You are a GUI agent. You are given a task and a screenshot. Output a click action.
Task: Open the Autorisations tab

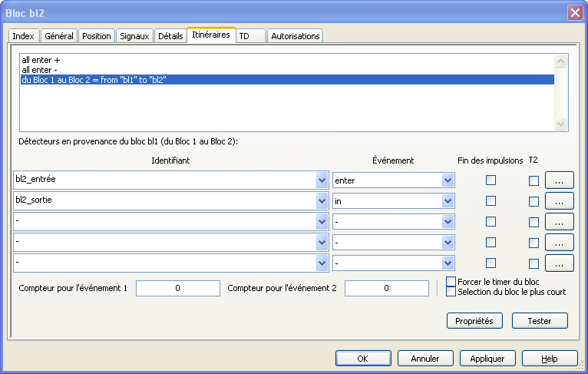click(296, 36)
